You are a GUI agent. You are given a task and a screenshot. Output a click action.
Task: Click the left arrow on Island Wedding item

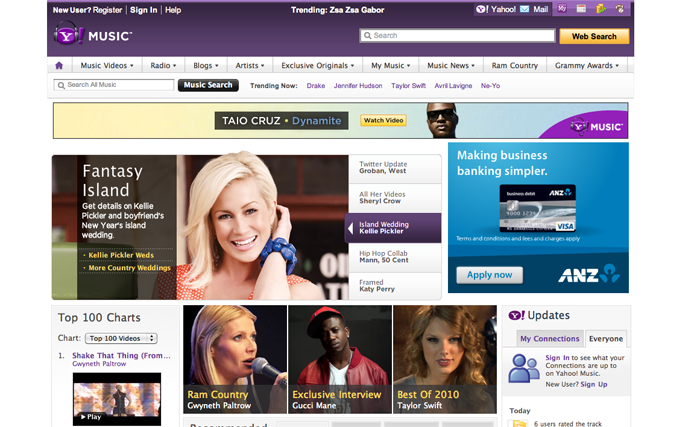point(351,228)
